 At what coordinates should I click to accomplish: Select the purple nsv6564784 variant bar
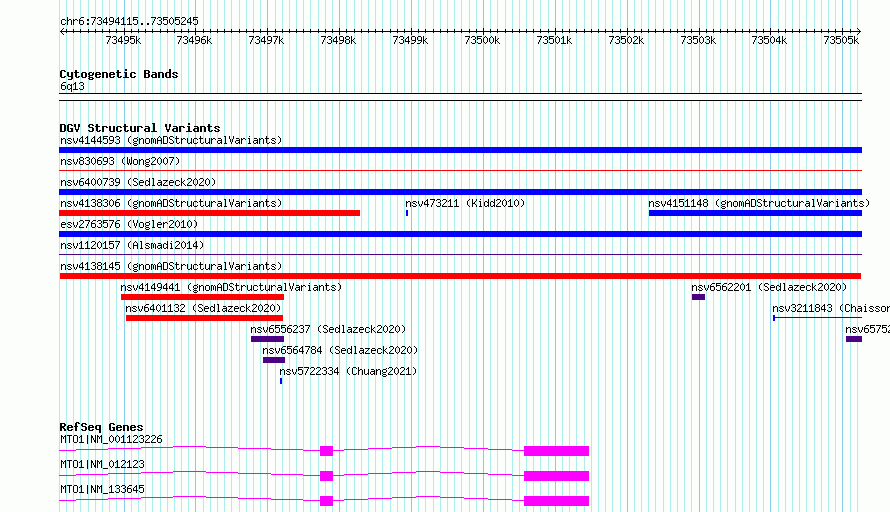click(x=274, y=360)
